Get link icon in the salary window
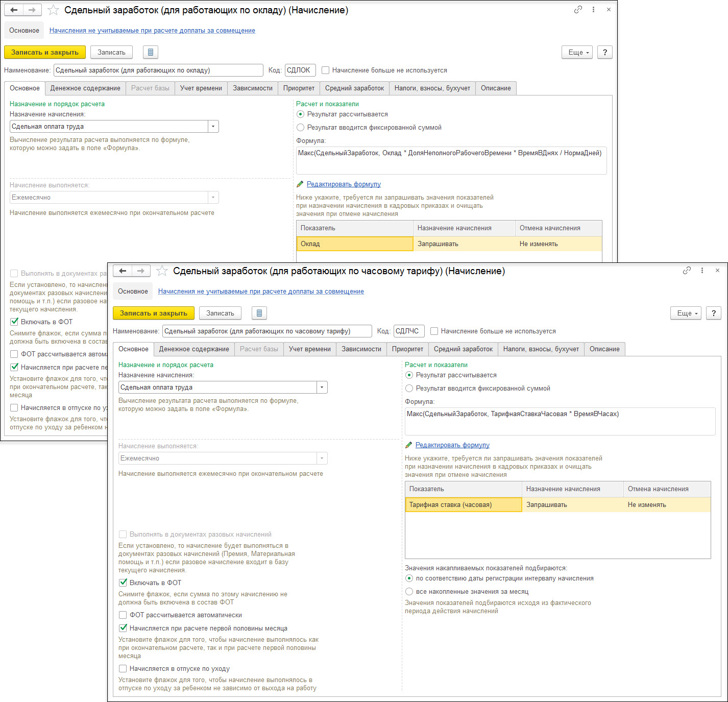Image resolution: width=728 pixels, height=702 pixels. (578, 10)
